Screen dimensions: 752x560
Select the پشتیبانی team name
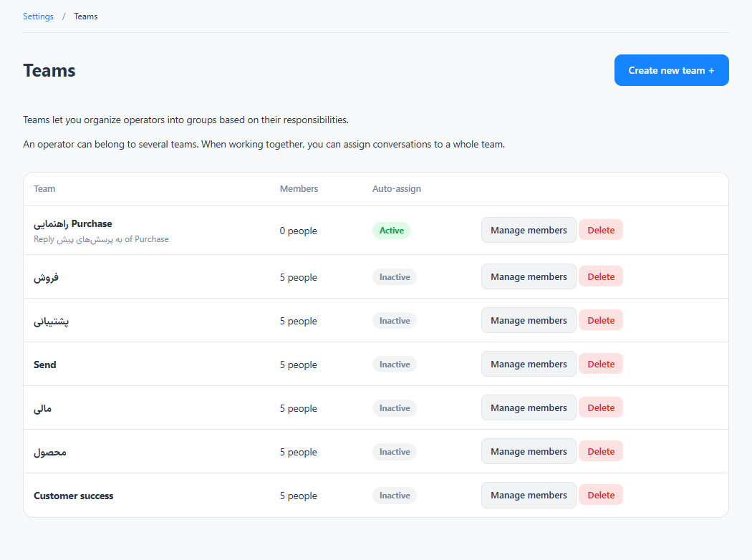point(52,322)
